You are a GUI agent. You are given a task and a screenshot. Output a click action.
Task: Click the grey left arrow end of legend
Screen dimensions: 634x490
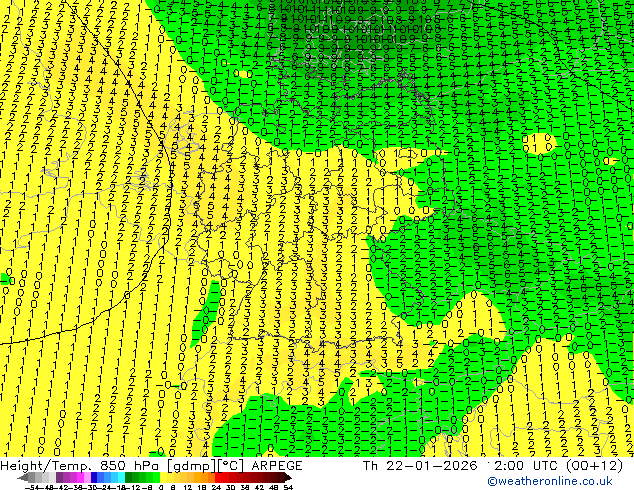[23, 477]
